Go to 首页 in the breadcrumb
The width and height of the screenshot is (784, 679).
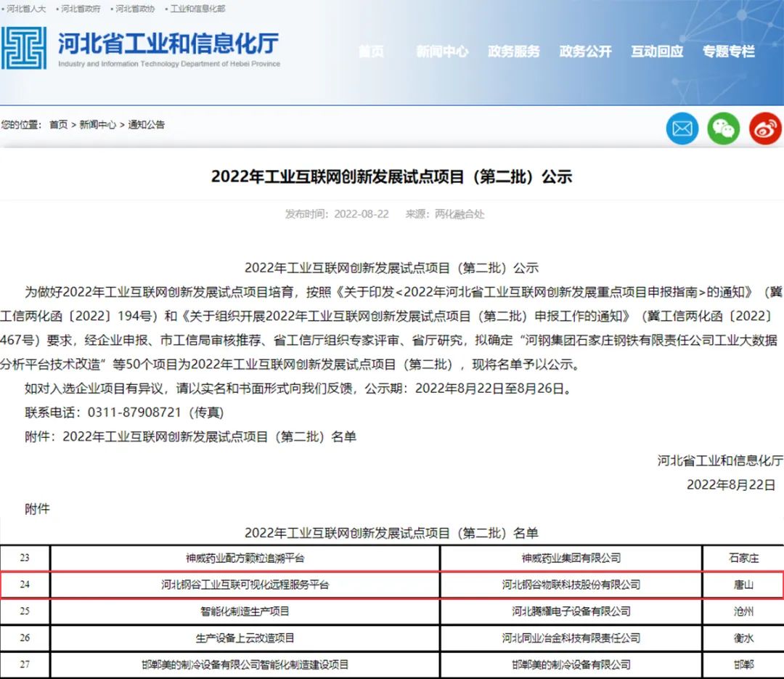pos(59,125)
